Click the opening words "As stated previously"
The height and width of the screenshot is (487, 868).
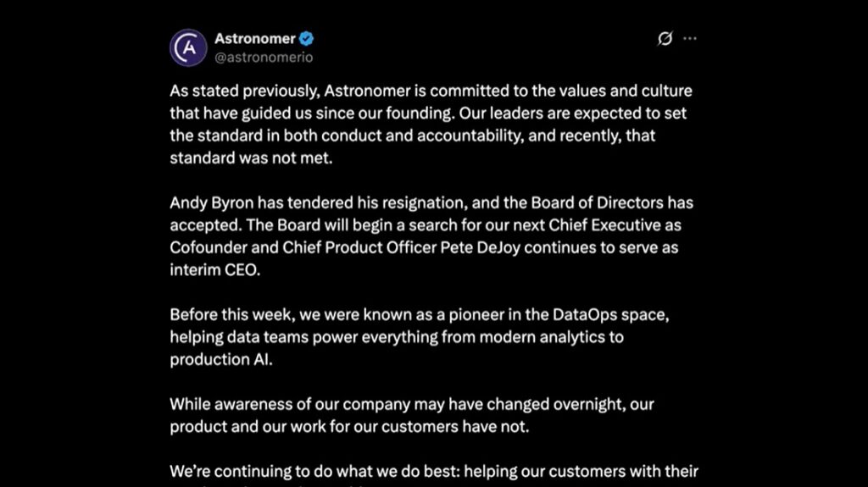[231, 91]
